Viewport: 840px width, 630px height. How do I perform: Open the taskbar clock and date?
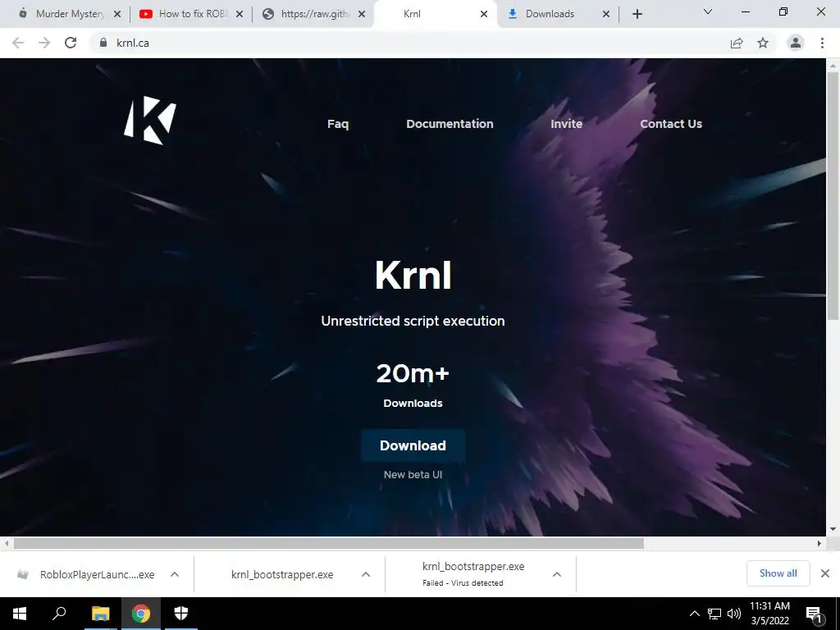click(x=769, y=614)
